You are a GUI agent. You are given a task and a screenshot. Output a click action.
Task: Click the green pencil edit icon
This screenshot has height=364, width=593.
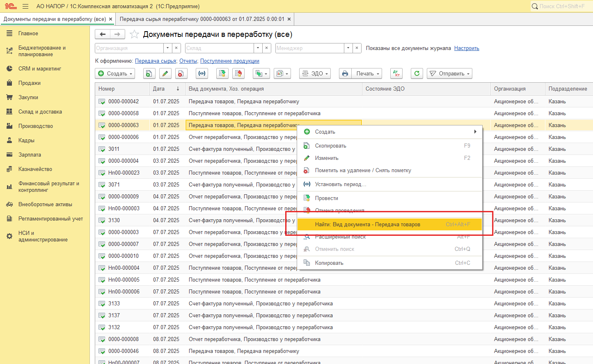pos(165,74)
